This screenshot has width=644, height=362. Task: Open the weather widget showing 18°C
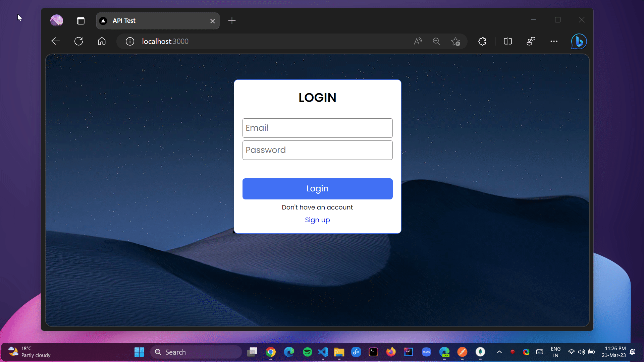pyautogui.click(x=30, y=352)
